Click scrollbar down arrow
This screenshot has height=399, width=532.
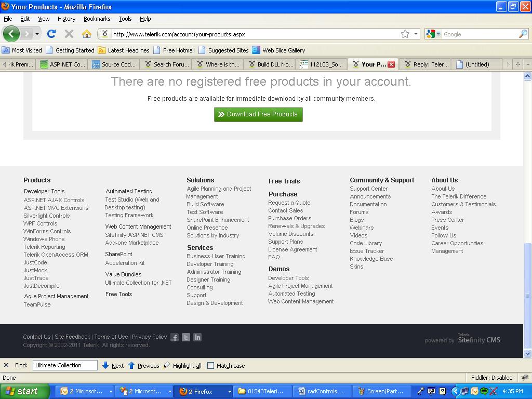pyautogui.click(x=528, y=353)
